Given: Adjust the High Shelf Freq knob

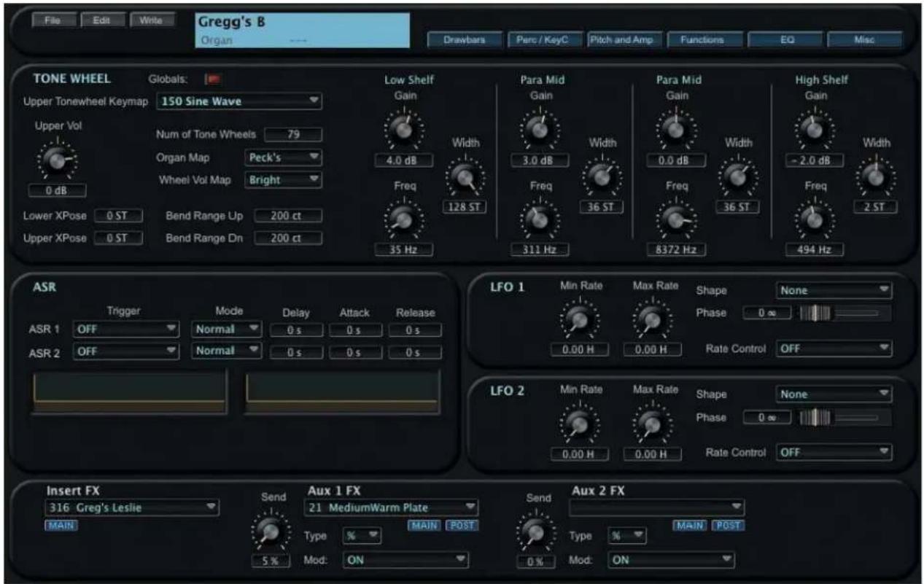Looking at the screenshot, I should coord(815,219).
